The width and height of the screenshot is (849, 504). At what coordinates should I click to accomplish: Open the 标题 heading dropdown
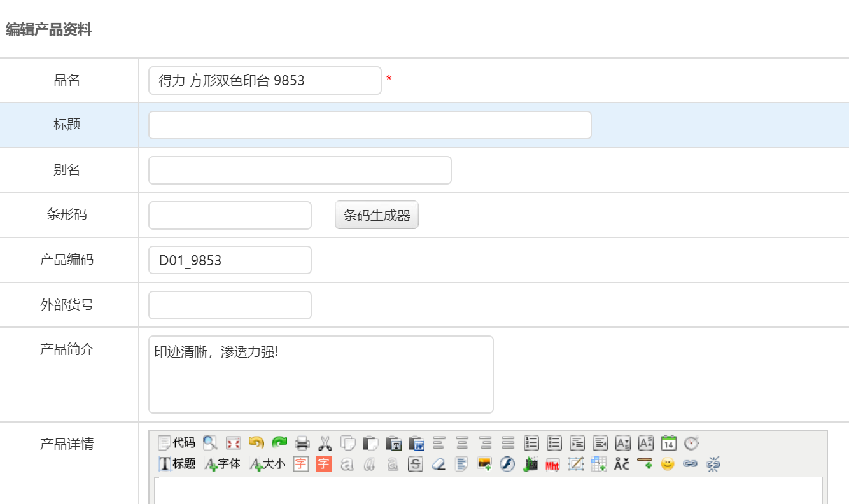pyautogui.click(x=176, y=464)
